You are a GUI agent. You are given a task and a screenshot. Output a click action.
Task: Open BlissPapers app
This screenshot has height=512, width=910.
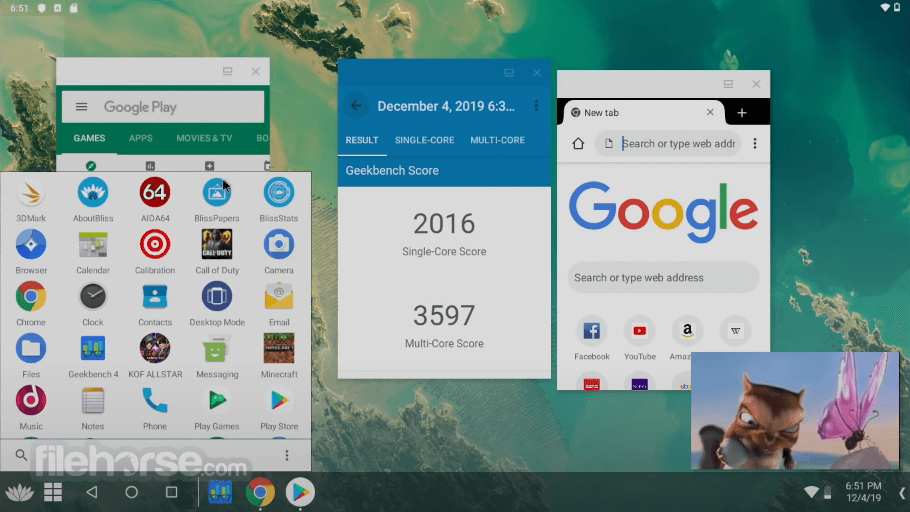[x=217, y=192]
